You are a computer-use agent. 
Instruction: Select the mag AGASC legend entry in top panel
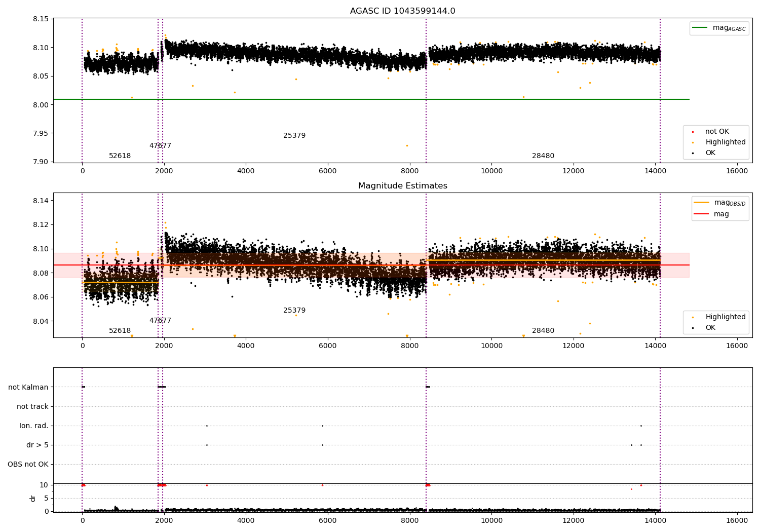coord(719,28)
